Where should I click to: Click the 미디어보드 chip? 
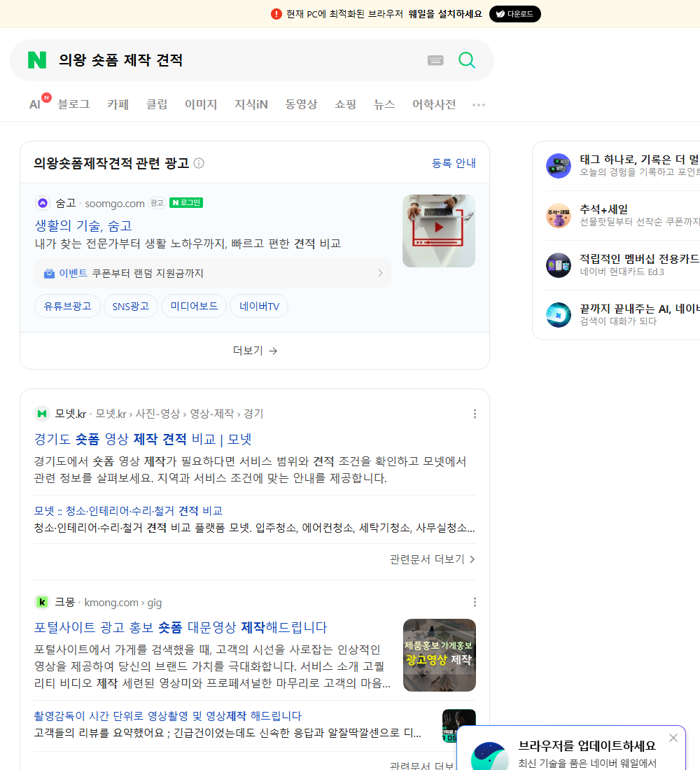(x=194, y=306)
